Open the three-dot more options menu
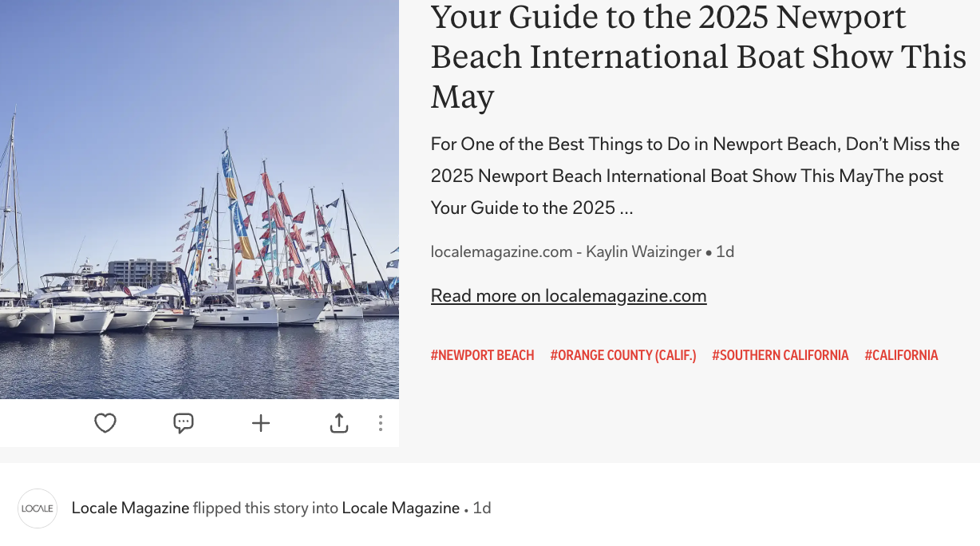Screen dimensions: 980x546 (381, 423)
